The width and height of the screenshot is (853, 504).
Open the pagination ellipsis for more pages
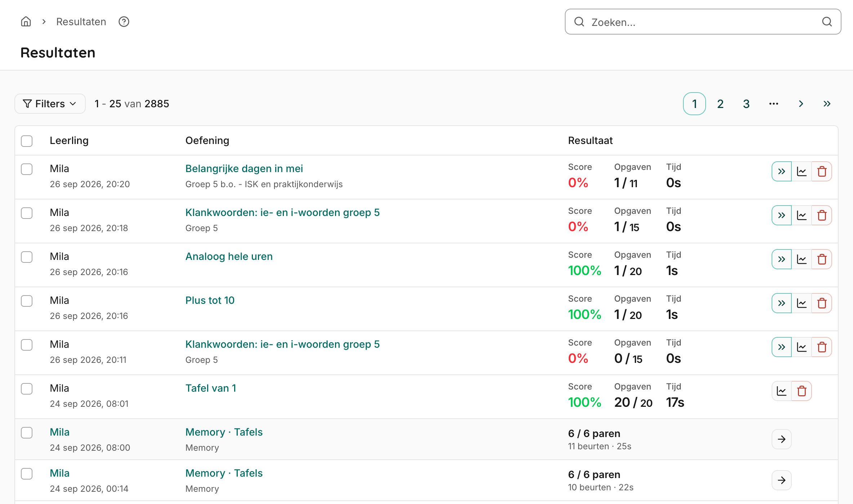[x=774, y=104]
